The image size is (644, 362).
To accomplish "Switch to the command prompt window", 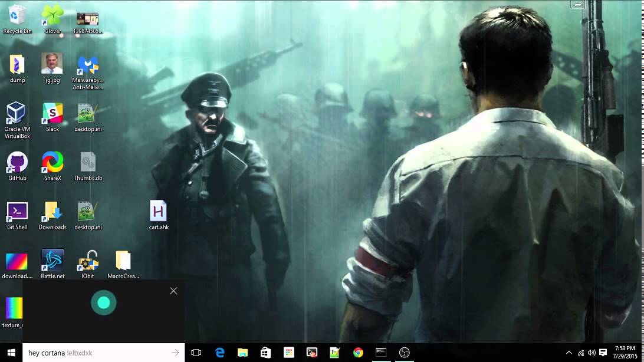I will point(381,353).
